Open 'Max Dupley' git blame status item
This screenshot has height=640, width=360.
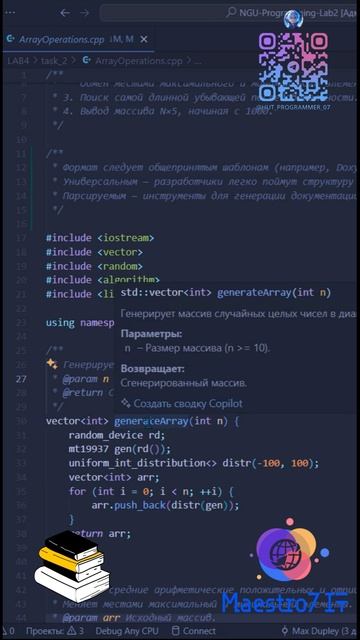(320, 631)
